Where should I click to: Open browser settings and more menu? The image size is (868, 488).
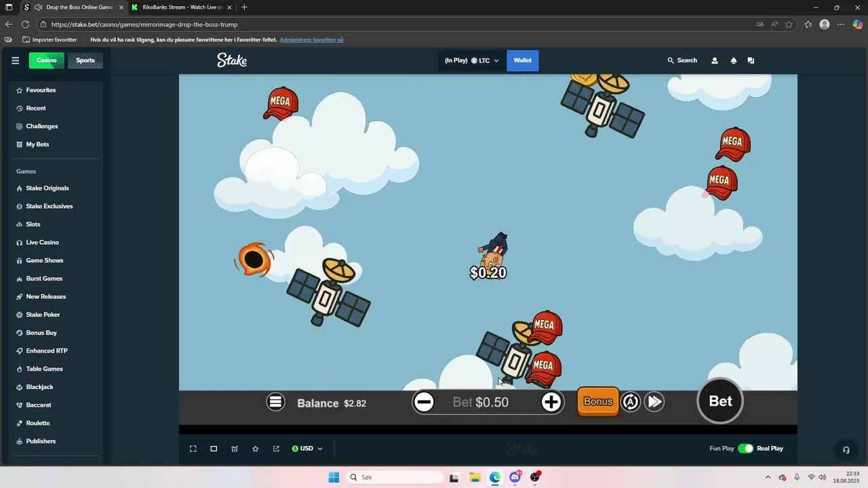click(841, 24)
